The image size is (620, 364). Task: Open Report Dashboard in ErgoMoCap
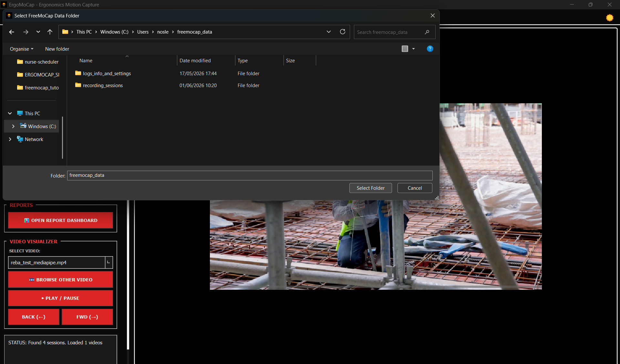click(60, 220)
